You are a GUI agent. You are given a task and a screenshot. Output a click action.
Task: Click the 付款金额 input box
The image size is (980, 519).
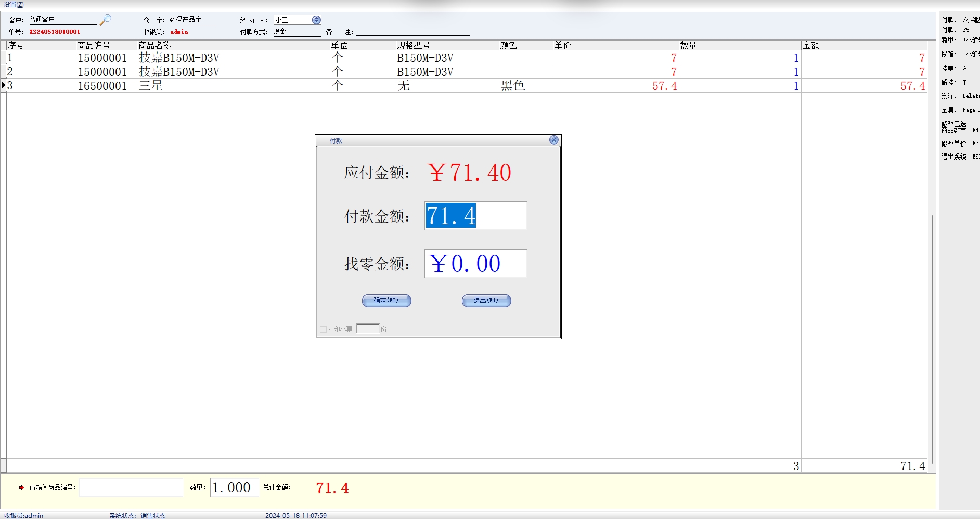point(475,216)
